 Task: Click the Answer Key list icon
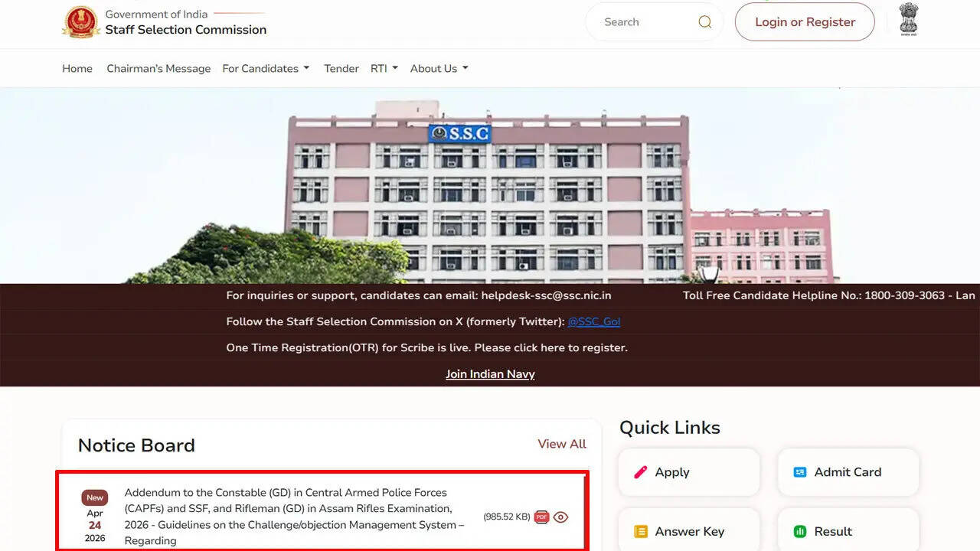[x=641, y=531]
